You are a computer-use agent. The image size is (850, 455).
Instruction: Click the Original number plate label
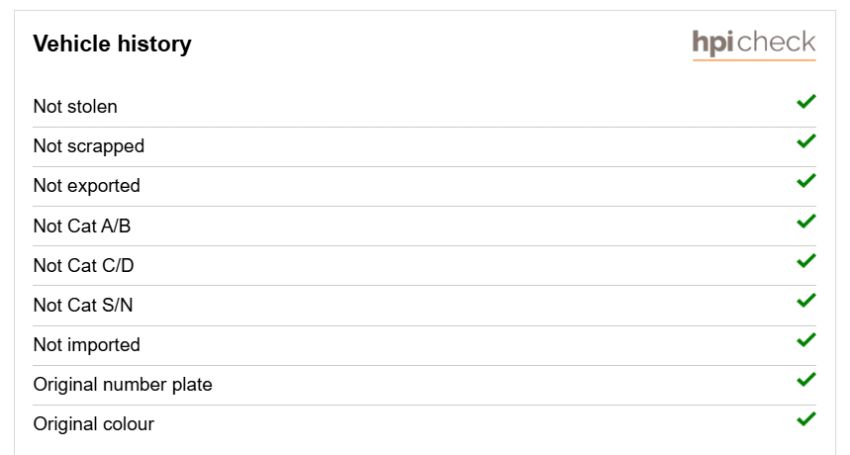(123, 384)
